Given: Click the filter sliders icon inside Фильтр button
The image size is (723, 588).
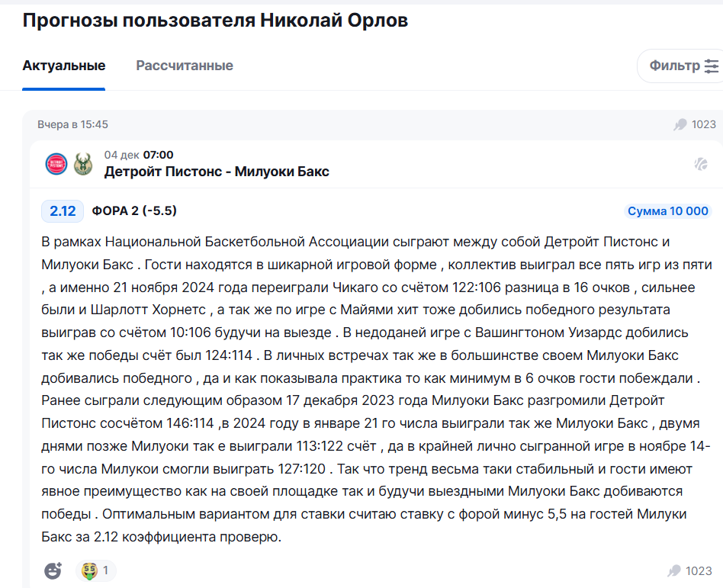Looking at the screenshot, I should pyautogui.click(x=712, y=66).
